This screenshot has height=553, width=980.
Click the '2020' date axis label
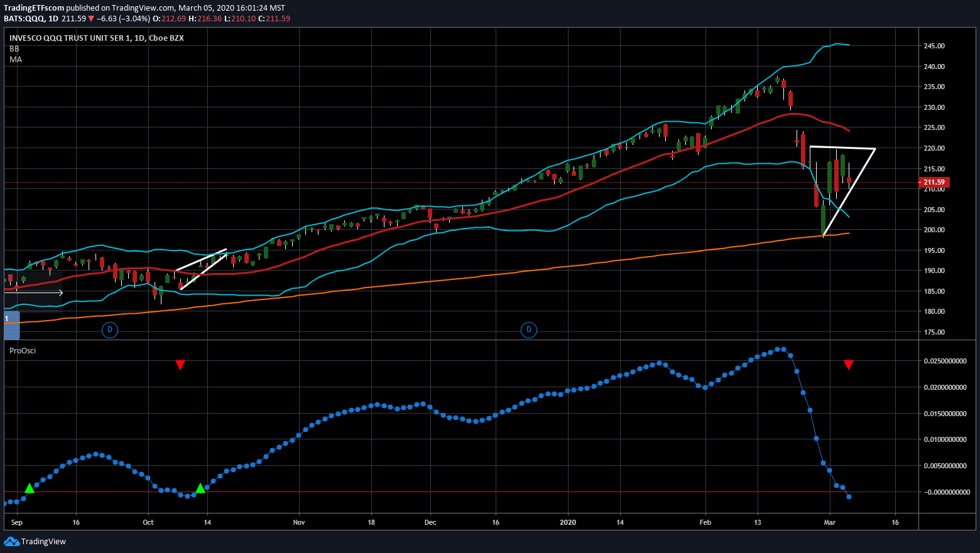pos(568,522)
